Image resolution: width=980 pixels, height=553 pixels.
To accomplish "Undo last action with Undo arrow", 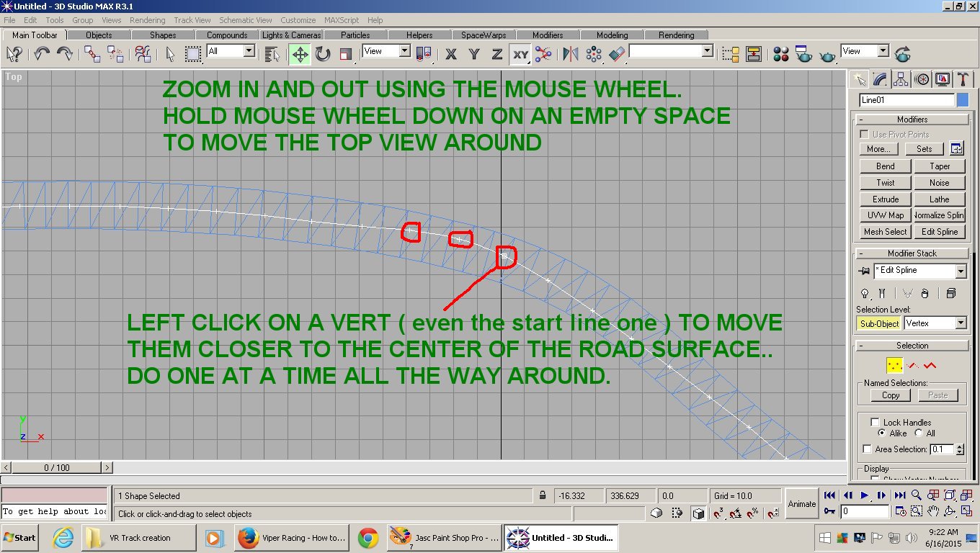I will pos(42,54).
